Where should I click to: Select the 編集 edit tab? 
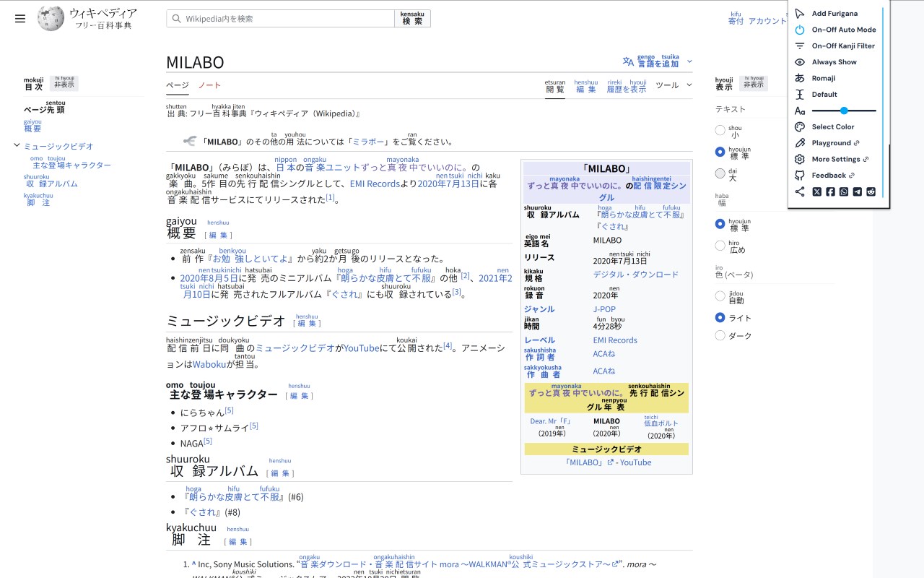pyautogui.click(x=585, y=87)
